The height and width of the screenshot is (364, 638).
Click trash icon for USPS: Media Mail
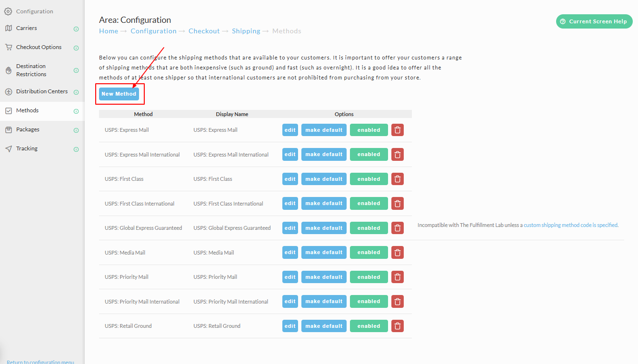(398, 253)
